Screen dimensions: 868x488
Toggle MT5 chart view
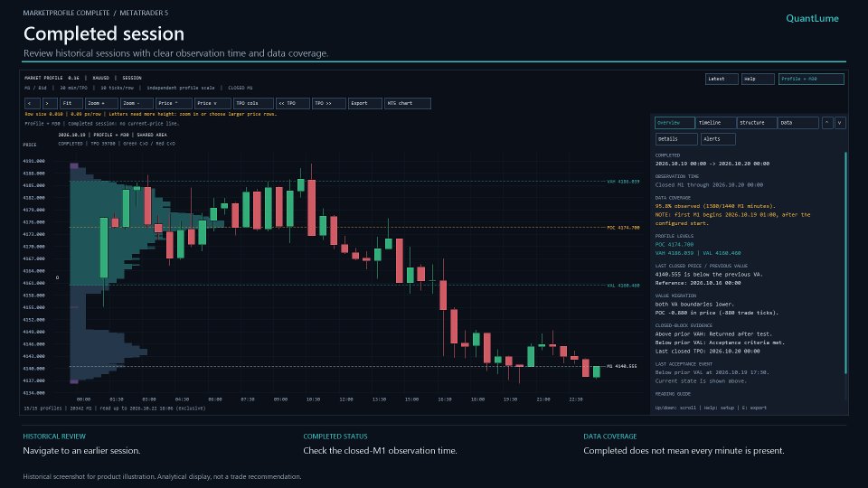coord(408,103)
